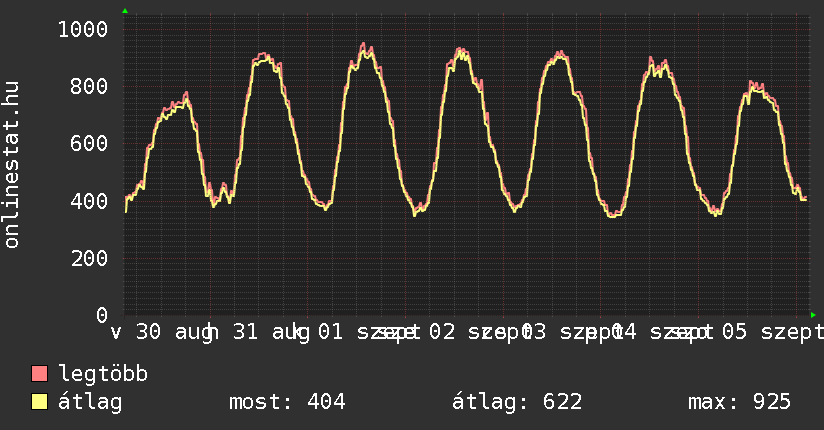Image resolution: width=824 pixels, height=430 pixels.
Task: Click the 400 y-axis label
Action: click(x=89, y=201)
